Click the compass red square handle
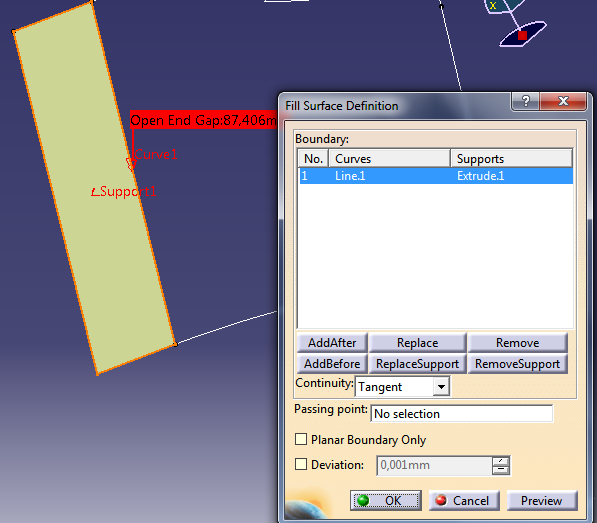597x523 pixels. 522,35
